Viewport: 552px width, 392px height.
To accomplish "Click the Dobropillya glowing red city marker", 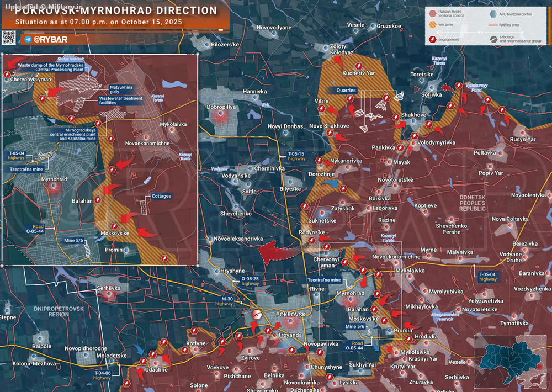I will tap(221, 116).
